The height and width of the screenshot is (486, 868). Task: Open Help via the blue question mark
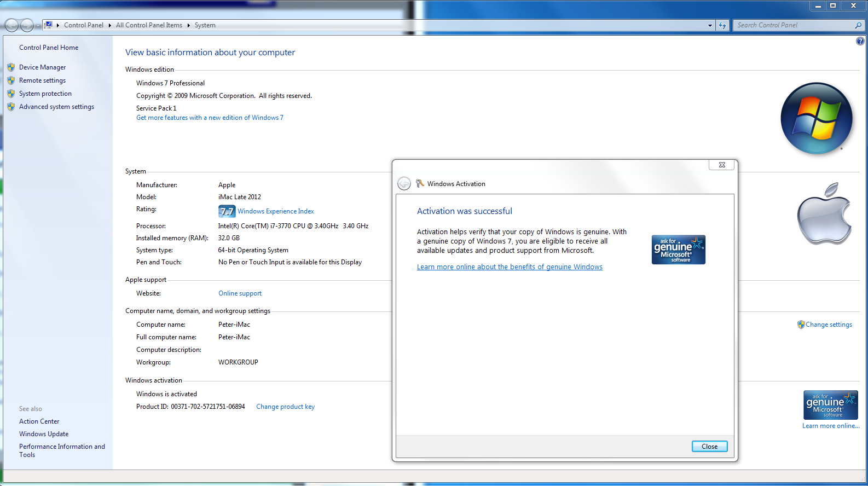860,41
